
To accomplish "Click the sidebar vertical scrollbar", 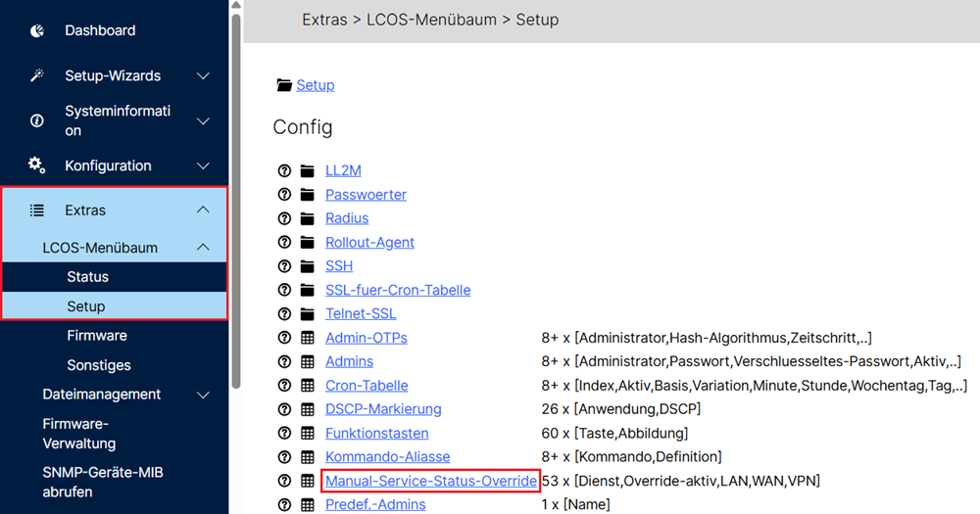I will [235, 196].
